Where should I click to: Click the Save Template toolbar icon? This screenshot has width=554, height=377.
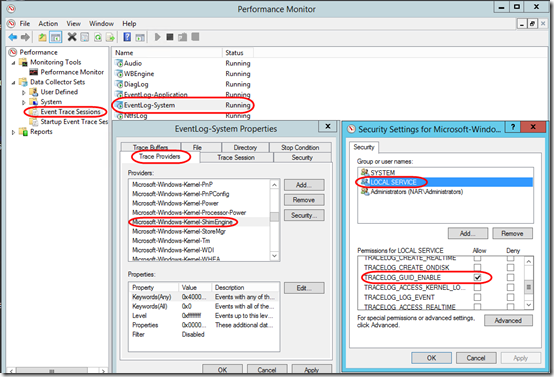(183, 37)
